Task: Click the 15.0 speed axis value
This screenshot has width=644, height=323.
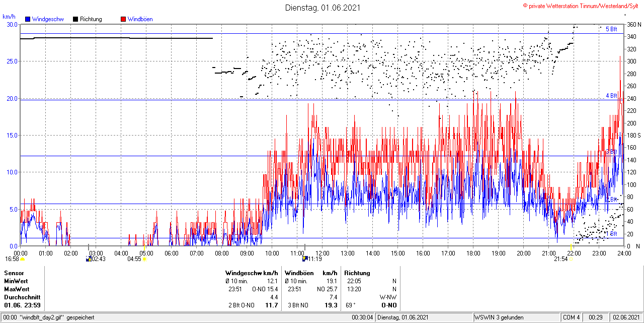Action: pyautogui.click(x=12, y=135)
